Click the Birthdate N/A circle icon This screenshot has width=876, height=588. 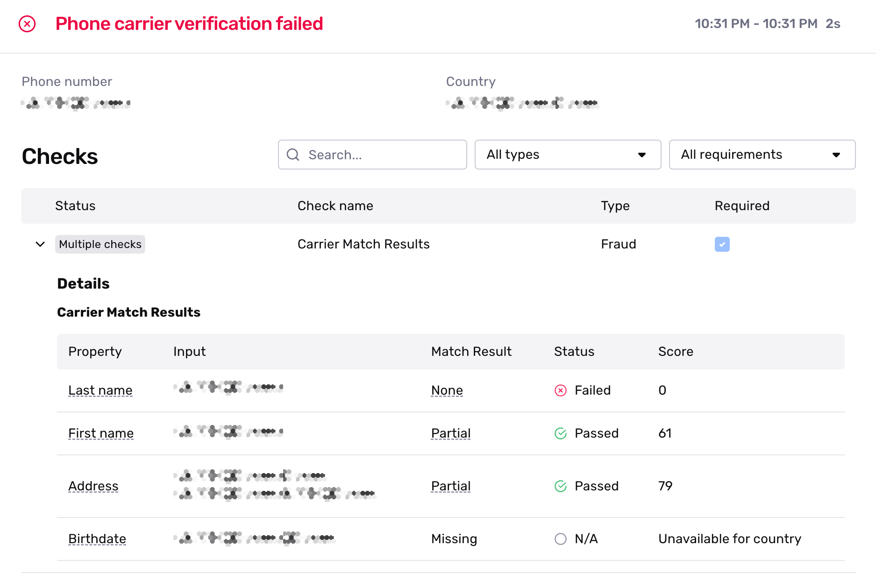(x=561, y=539)
